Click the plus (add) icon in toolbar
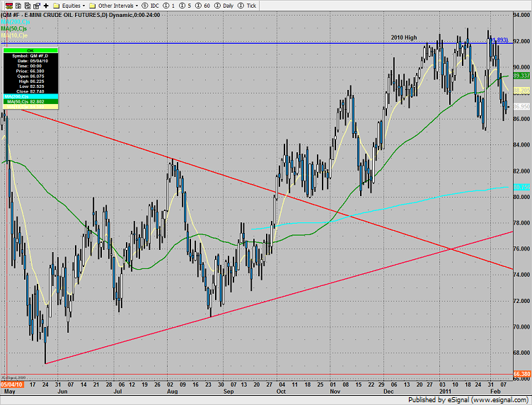The width and height of the screenshot is (532, 405). point(45,4)
